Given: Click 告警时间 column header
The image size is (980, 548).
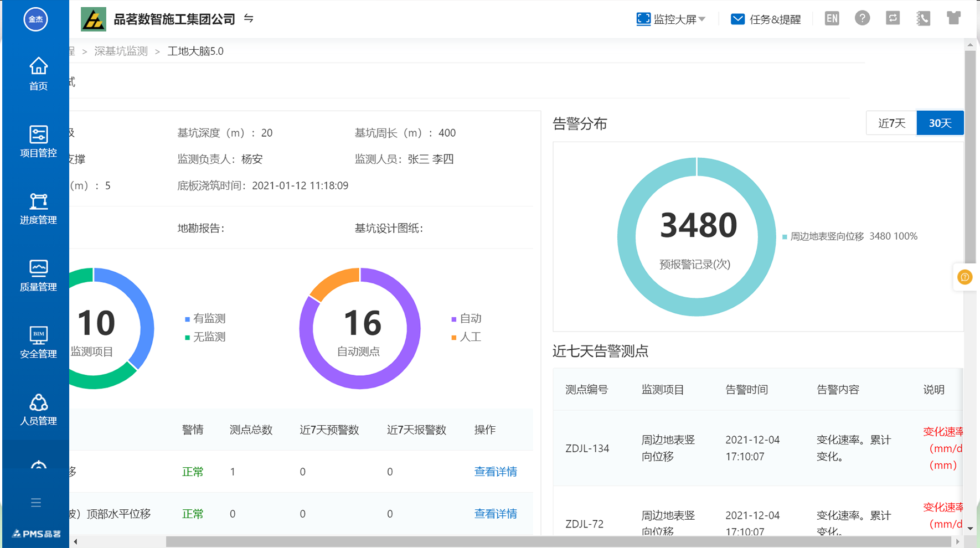Looking at the screenshot, I should [746, 390].
